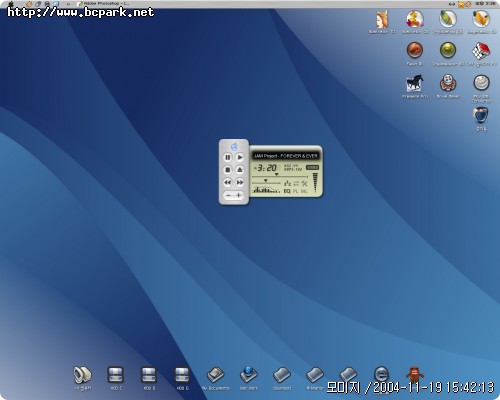This screenshot has height=400, width=500.
Task: Click the play button on the player remote
Action: 240,157
